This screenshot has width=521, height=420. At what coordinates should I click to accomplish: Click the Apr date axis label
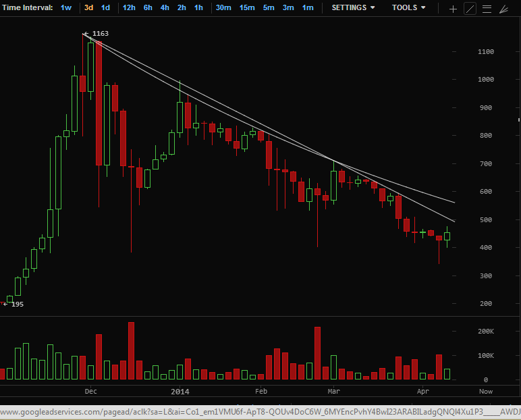coord(423,392)
